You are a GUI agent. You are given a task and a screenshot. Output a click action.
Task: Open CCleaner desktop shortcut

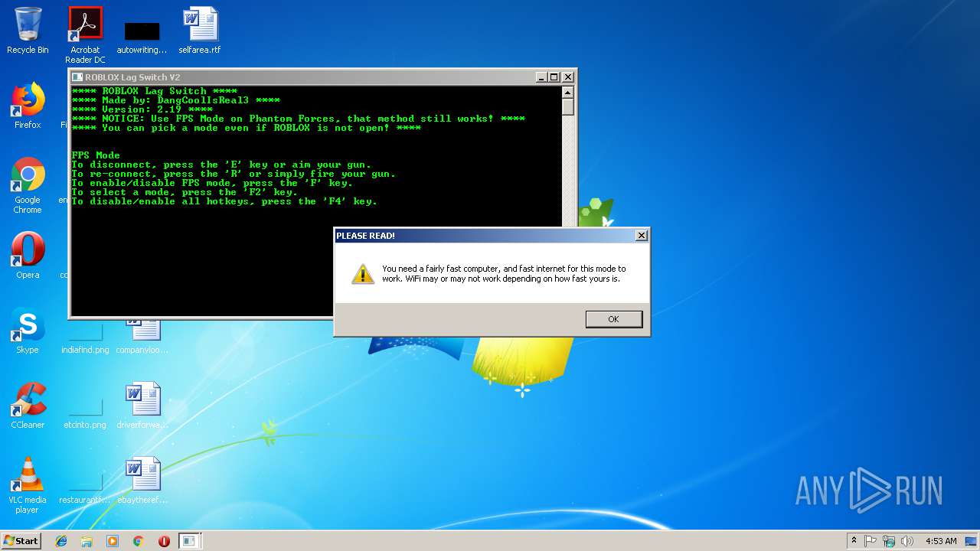(x=28, y=406)
